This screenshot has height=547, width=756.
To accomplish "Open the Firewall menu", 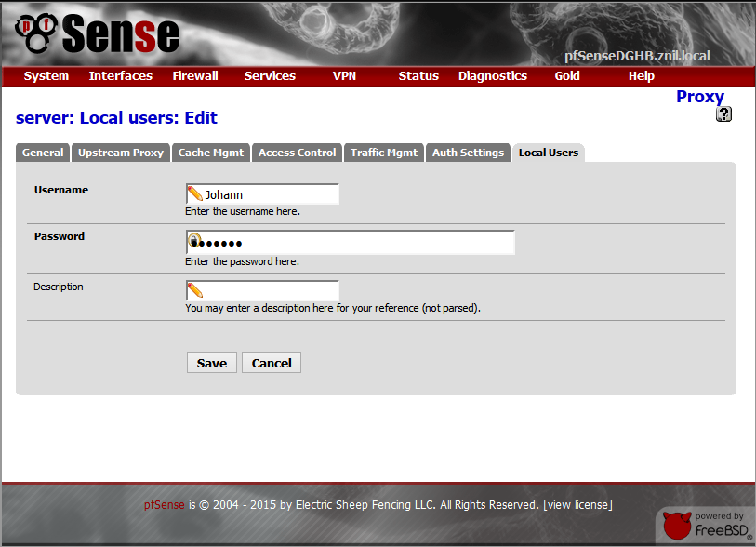I will click(x=195, y=76).
